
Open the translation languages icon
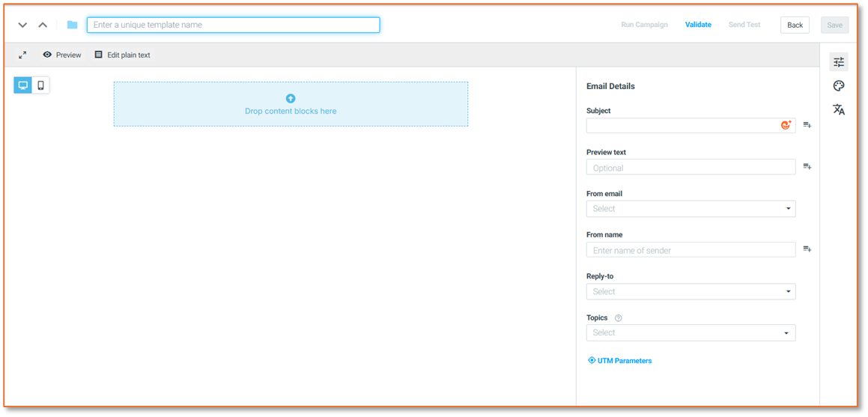click(839, 109)
